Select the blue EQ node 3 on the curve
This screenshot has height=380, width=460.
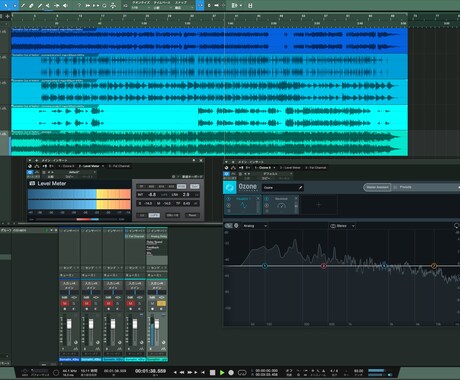[384, 266]
